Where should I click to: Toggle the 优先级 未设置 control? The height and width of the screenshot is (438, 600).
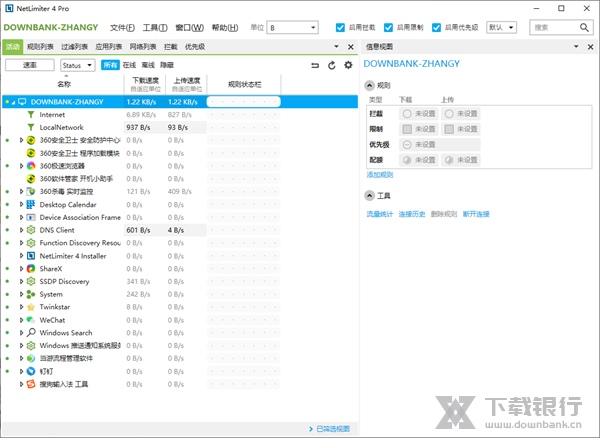(x=440, y=145)
